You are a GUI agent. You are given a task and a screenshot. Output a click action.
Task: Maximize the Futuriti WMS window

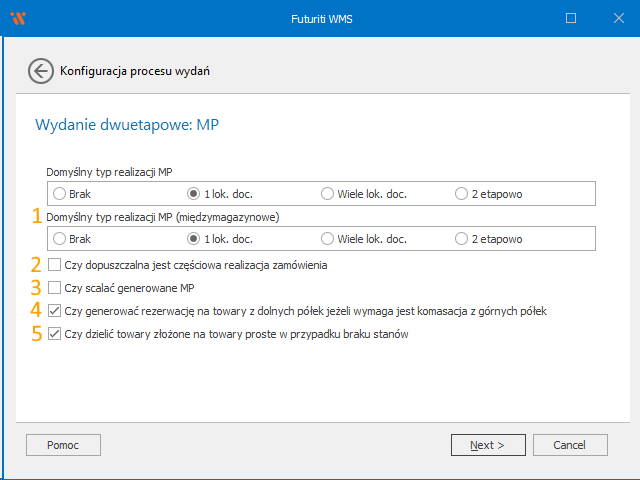pyautogui.click(x=571, y=18)
